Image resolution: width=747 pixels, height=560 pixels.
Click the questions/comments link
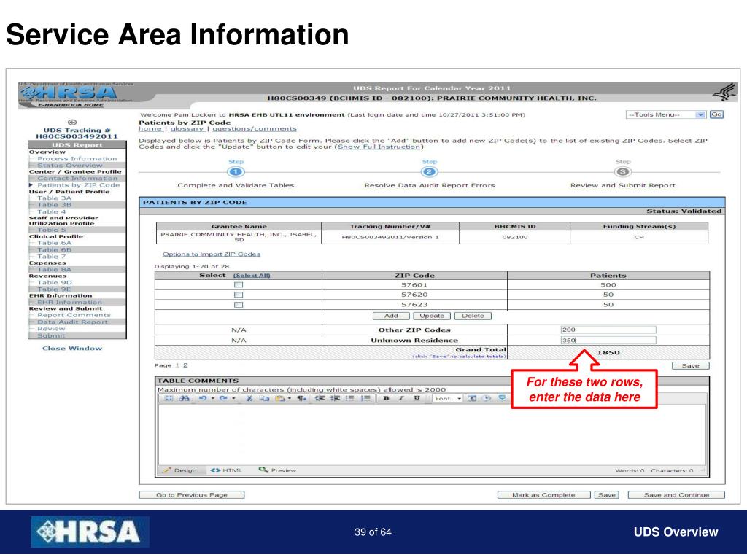pyautogui.click(x=255, y=128)
